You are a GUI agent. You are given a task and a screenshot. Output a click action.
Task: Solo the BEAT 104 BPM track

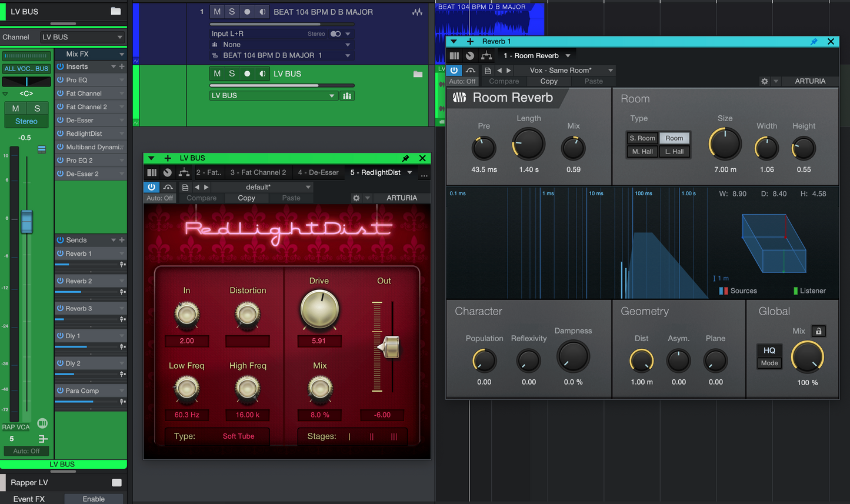coord(232,12)
